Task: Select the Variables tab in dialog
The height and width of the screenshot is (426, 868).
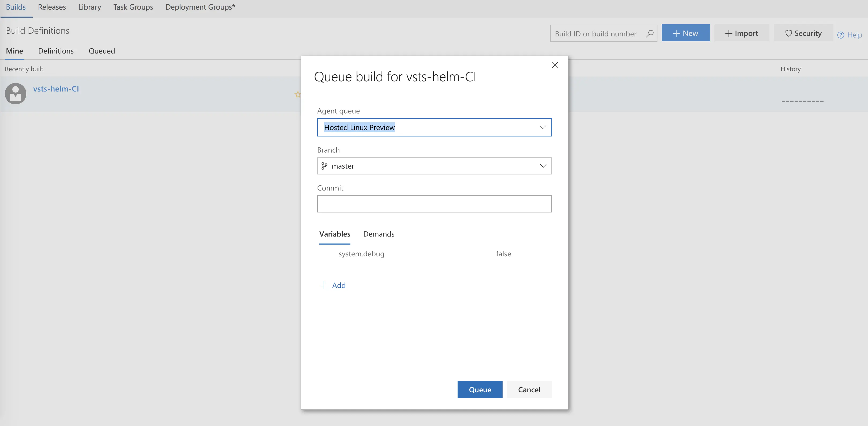Action: [x=335, y=234]
